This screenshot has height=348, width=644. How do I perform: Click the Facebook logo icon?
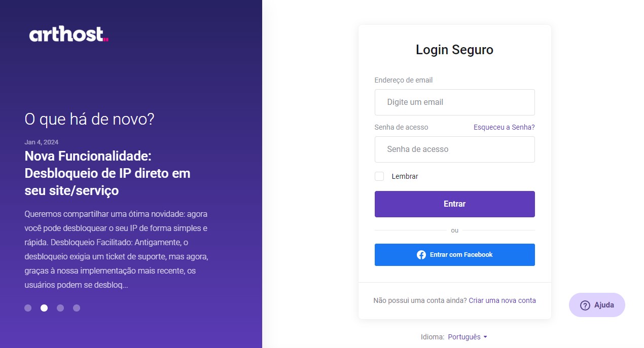[x=421, y=255]
